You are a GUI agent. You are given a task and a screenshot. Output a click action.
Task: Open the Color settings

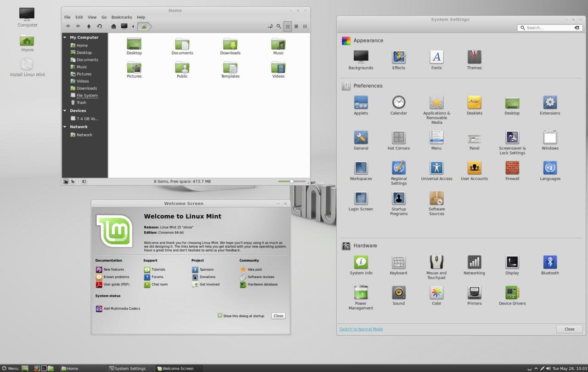tap(436, 295)
